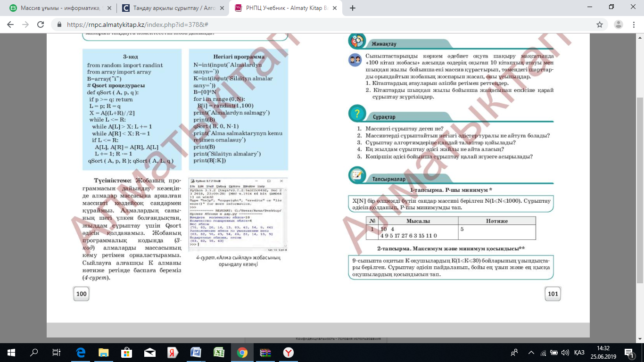Open Yandex app from the taskbar

click(173, 352)
